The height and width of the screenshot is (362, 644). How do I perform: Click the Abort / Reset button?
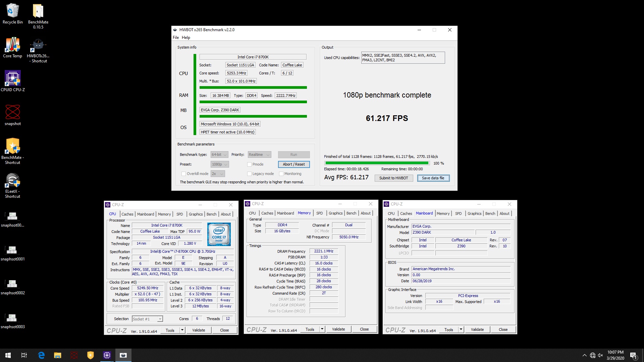point(294,164)
